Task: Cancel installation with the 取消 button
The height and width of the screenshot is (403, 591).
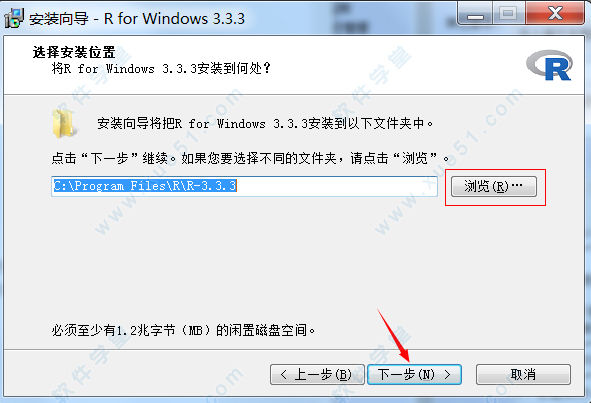Action: (x=523, y=374)
